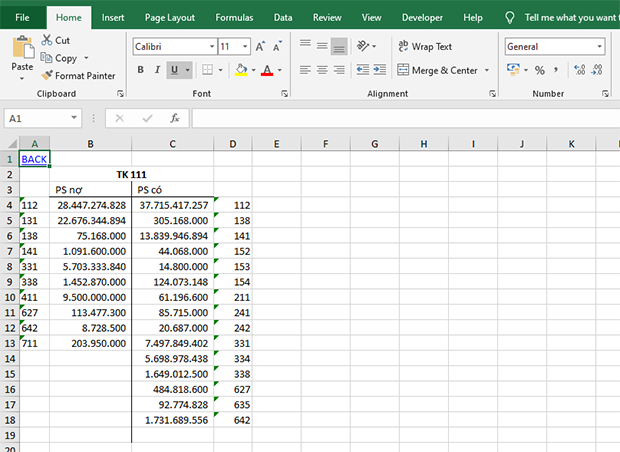Open the text orientation tool
Viewport: 620px width, 452px height.
pyautogui.click(x=364, y=46)
